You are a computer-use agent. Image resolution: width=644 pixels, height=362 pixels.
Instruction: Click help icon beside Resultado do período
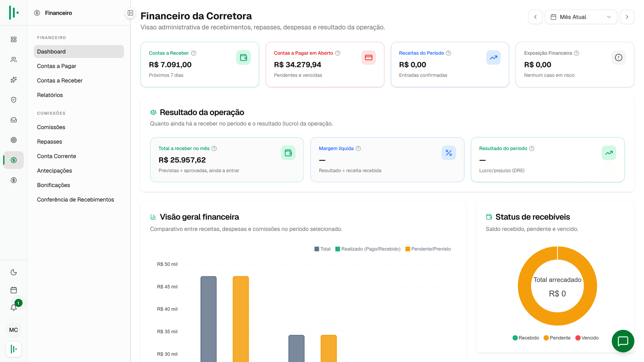point(532,148)
